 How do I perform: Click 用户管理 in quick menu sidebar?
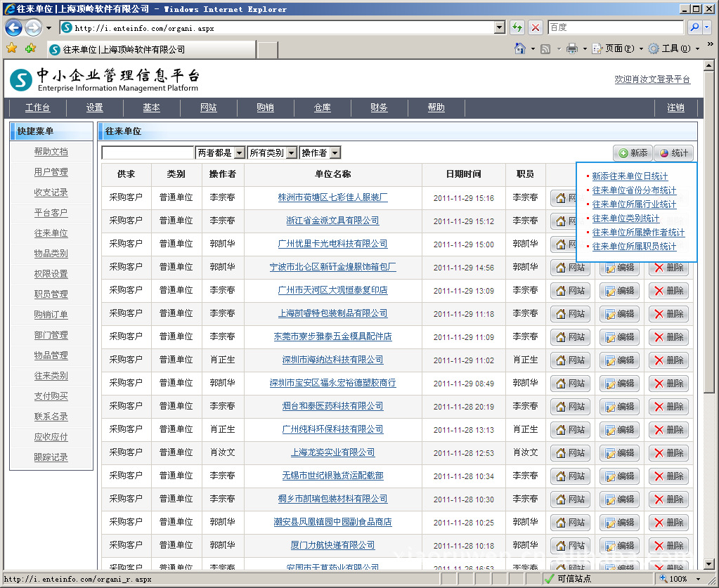pyautogui.click(x=51, y=172)
